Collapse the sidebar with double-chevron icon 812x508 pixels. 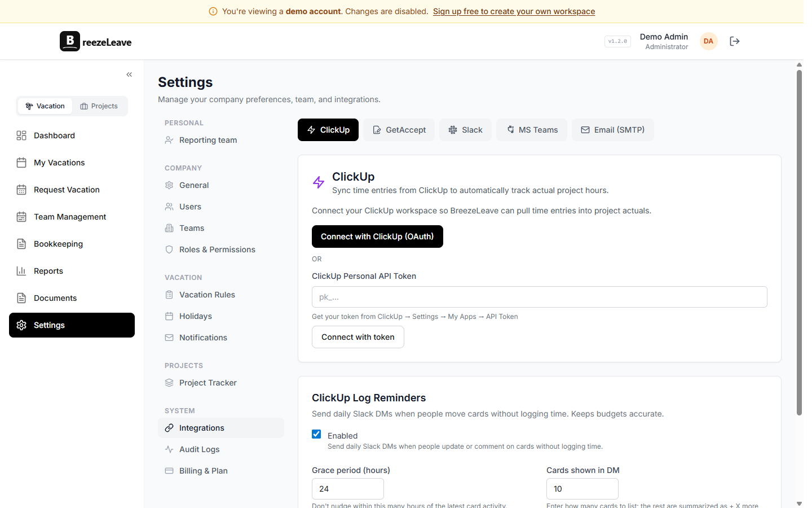point(129,75)
